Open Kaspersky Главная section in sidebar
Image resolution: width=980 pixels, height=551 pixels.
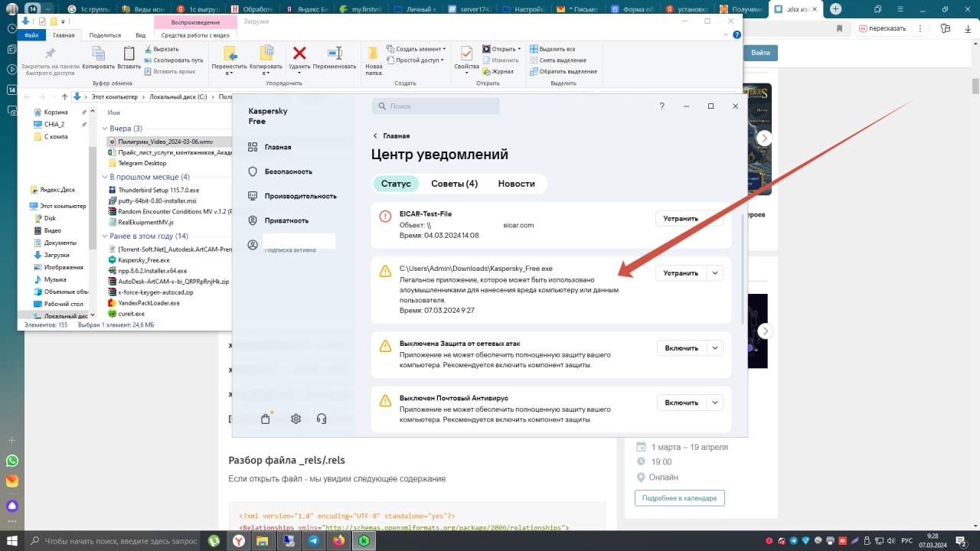point(269,147)
